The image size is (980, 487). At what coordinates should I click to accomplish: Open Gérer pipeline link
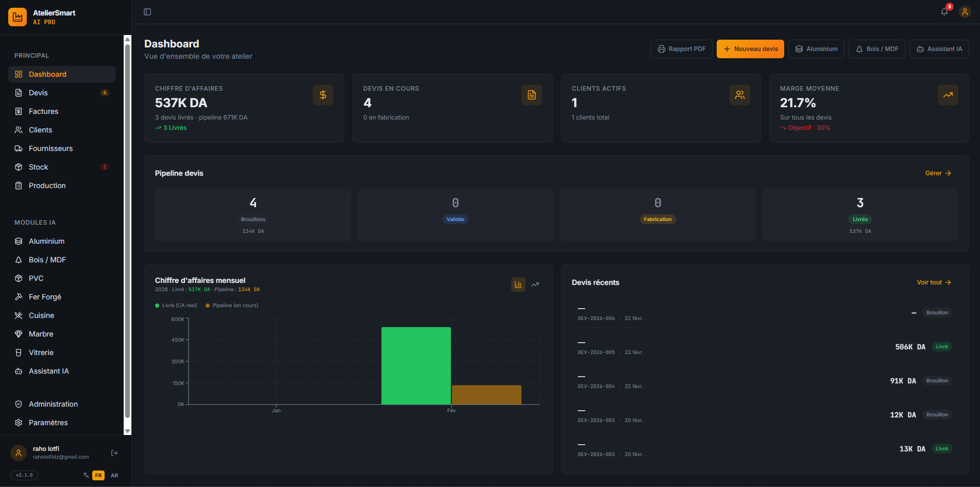point(938,173)
